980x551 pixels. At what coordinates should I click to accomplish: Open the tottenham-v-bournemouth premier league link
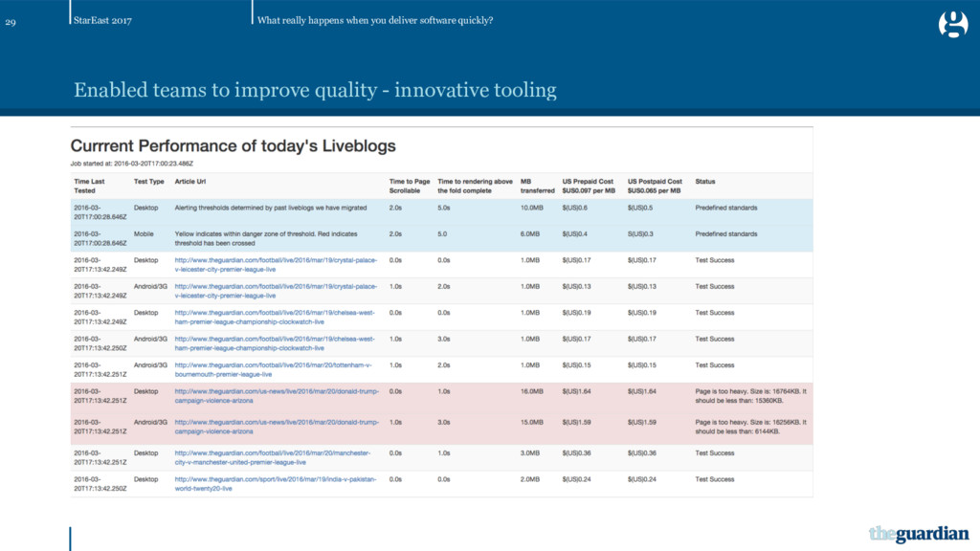273,370
